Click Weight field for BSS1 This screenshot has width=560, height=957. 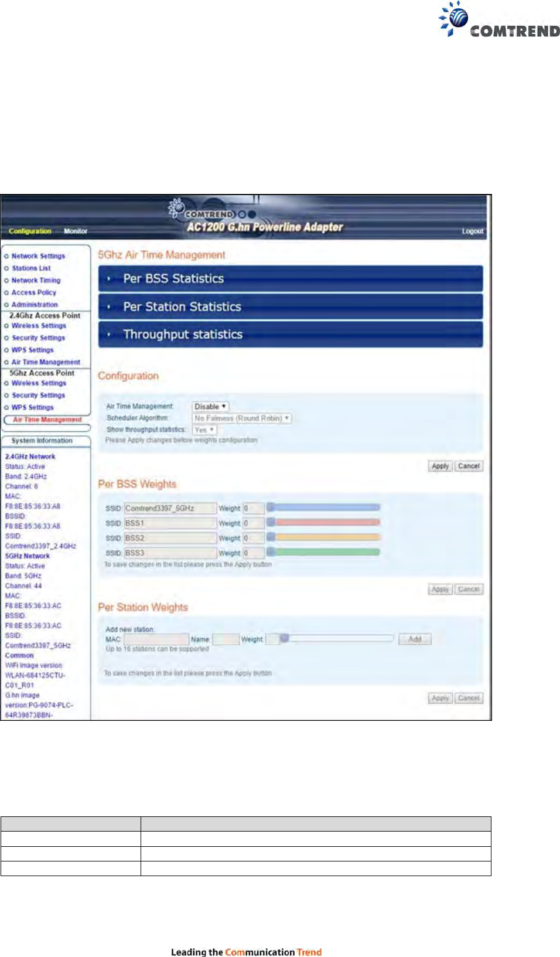pos(254,523)
